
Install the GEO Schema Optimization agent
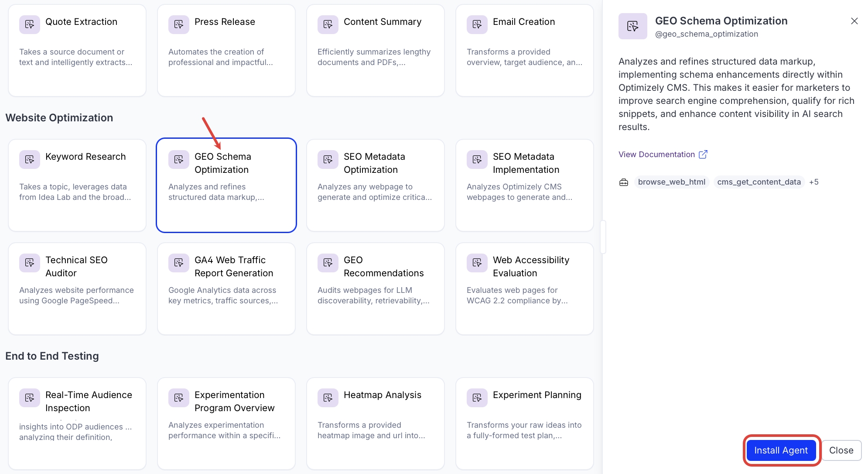[x=781, y=450]
